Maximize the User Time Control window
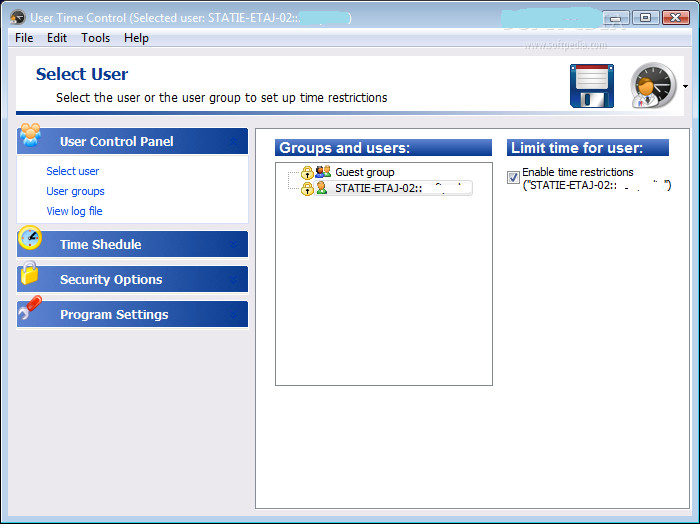Image resolution: width=700 pixels, height=524 pixels. coord(645,18)
